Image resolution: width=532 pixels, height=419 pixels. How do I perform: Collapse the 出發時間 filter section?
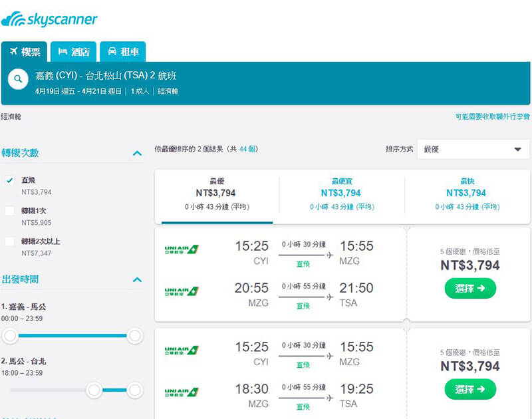[137, 279]
